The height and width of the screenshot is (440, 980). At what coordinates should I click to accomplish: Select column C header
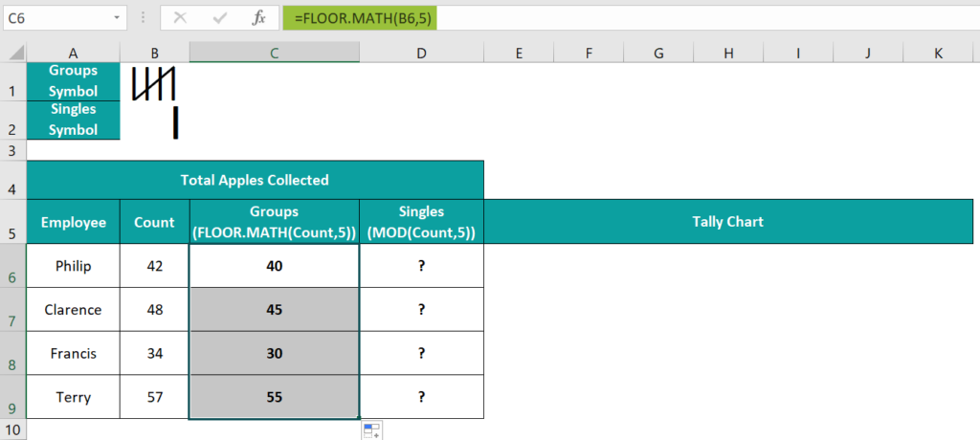coord(274,54)
